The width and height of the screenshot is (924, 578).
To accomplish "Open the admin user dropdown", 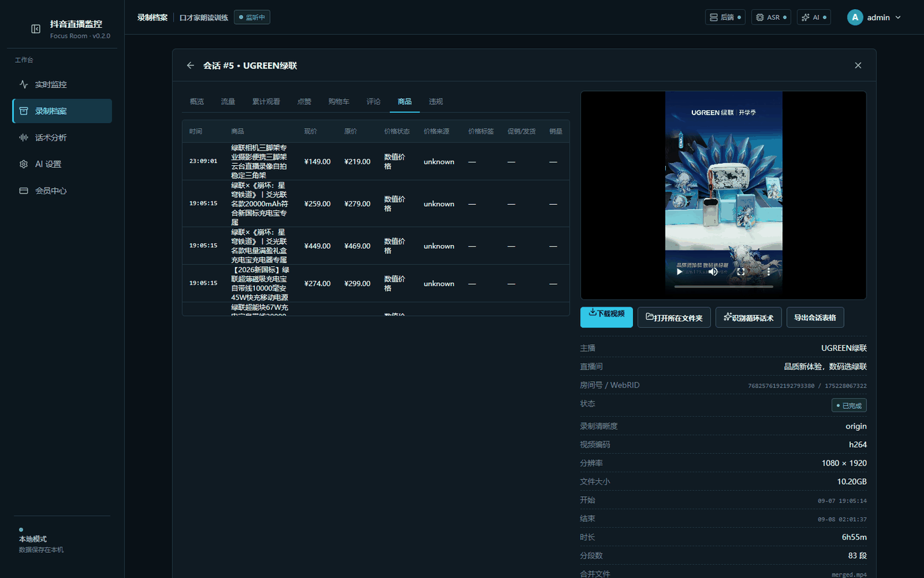I will (x=874, y=17).
